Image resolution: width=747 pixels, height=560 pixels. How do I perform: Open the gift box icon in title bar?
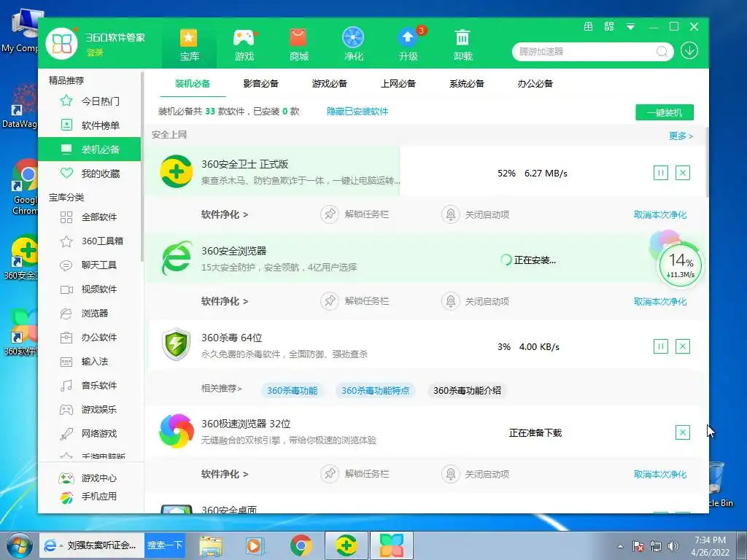click(589, 27)
